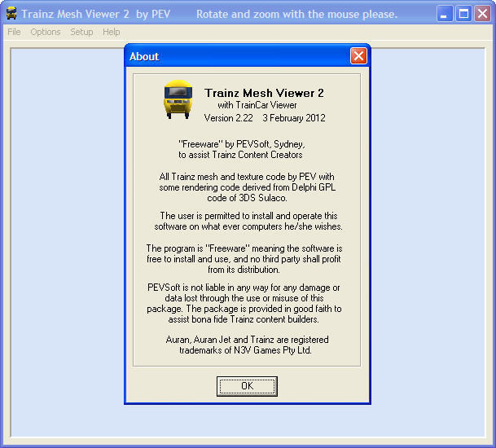
Task: Open the Options menu
Action: pos(46,32)
